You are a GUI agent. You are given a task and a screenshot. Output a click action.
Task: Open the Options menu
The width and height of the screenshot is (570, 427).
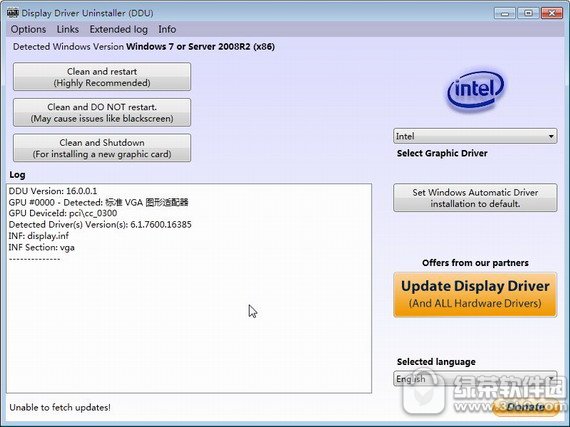28,29
